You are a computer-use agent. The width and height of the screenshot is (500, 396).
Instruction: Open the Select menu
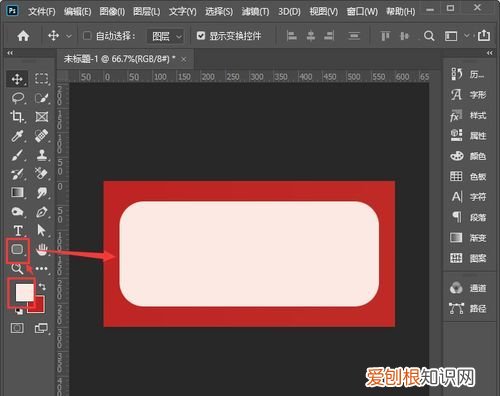point(219,12)
